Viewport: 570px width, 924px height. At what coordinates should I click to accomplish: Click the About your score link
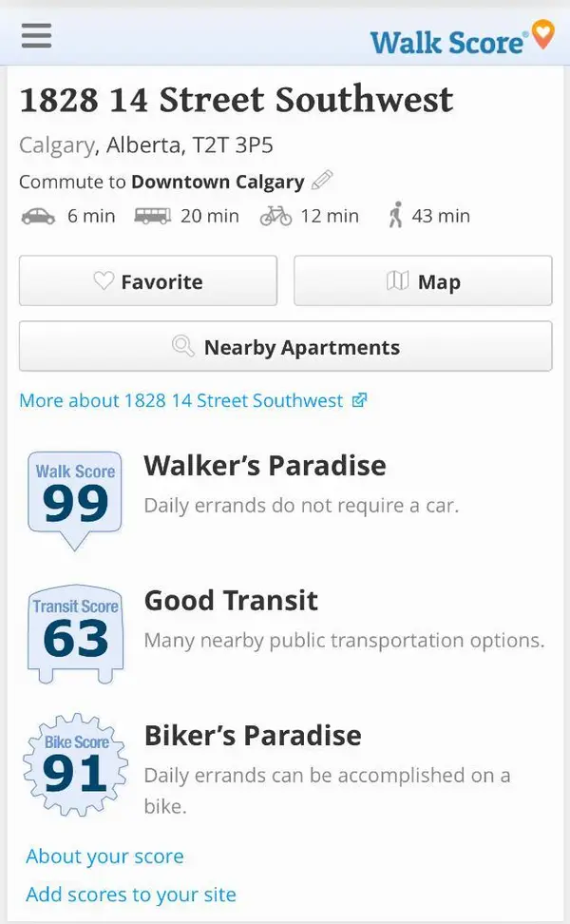[x=104, y=857]
